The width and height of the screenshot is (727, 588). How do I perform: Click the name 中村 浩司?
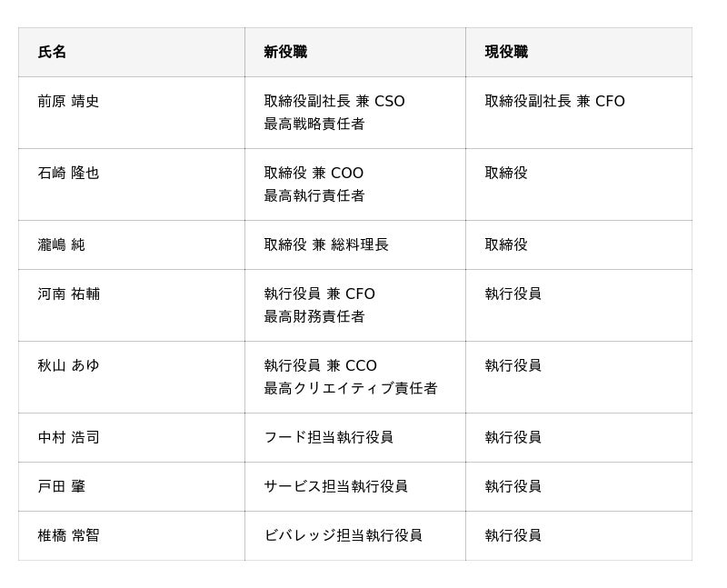[x=69, y=438]
